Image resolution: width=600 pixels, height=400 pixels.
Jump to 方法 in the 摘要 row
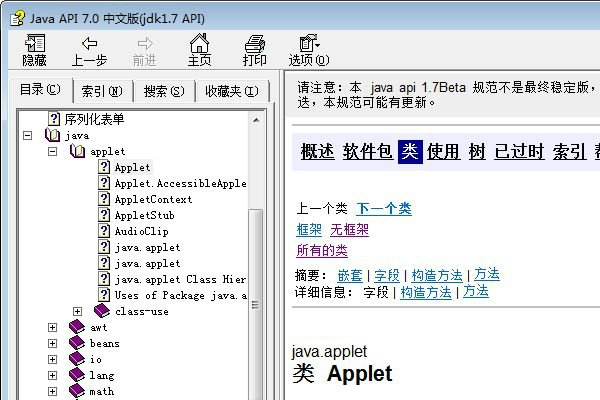pyautogui.click(x=487, y=274)
